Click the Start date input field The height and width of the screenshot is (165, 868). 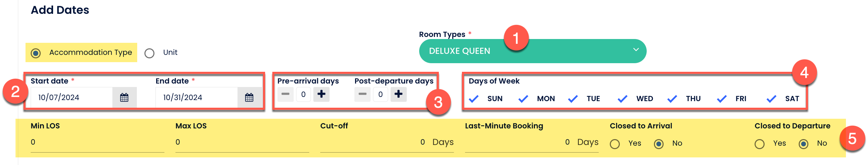(72, 98)
